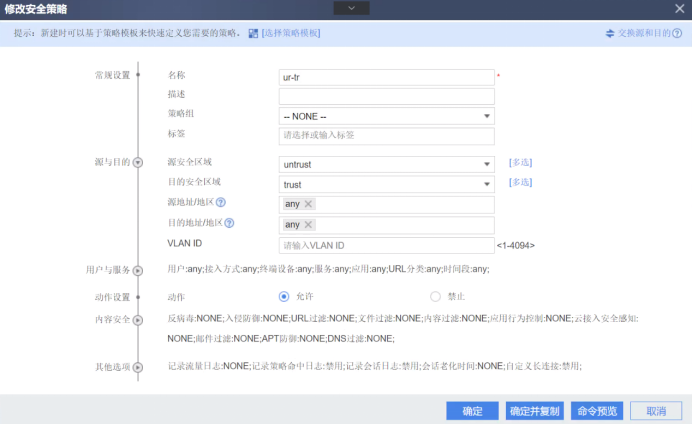Expand the 用户与服务 section
Viewport: 693px width, 424px height.
tap(138, 271)
